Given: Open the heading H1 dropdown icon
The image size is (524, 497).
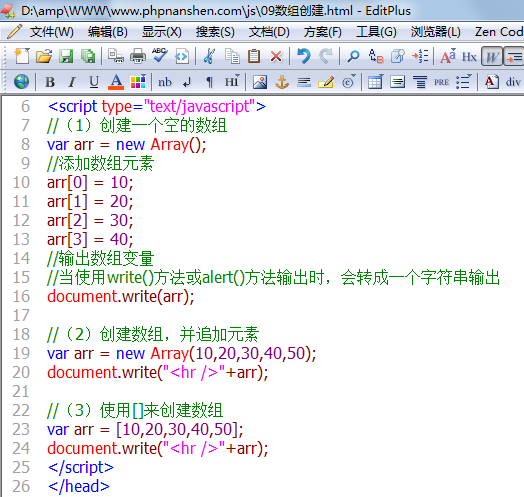Looking at the screenshot, I should click(x=232, y=82).
